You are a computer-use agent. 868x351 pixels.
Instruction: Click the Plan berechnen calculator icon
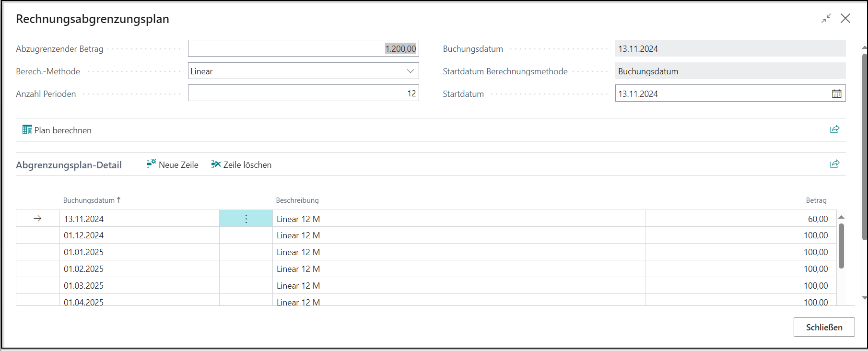click(x=27, y=130)
